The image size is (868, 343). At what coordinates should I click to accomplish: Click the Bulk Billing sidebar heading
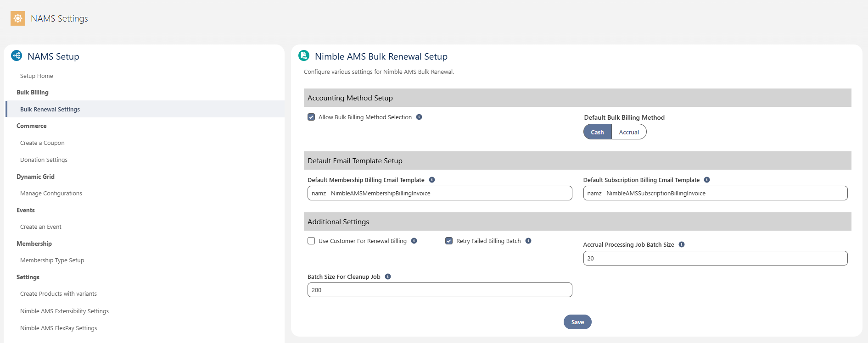tap(33, 92)
